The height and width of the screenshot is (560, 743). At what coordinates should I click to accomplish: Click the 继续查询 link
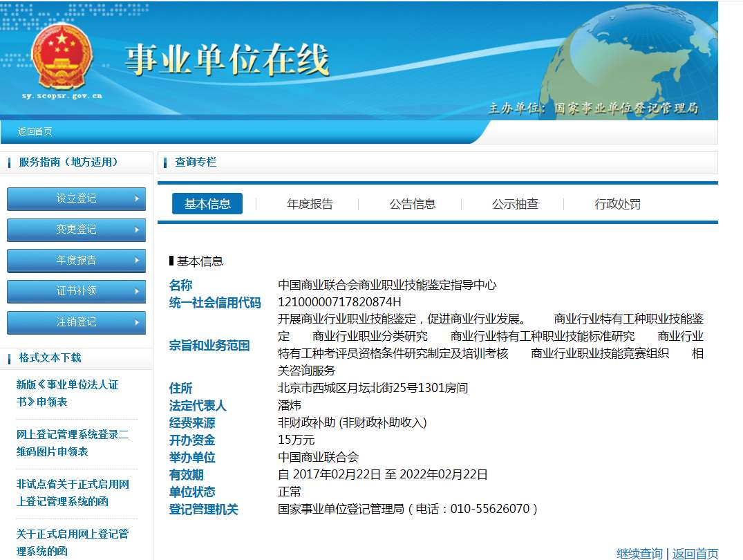point(639,553)
